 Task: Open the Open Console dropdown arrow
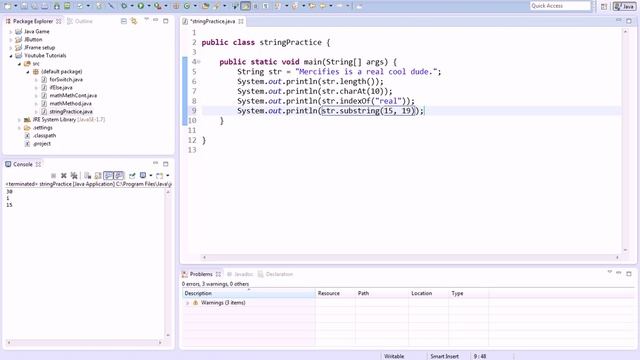[167, 176]
